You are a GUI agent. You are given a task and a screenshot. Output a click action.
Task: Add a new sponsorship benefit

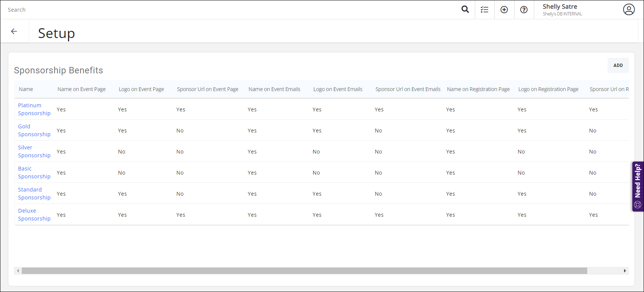coord(618,65)
